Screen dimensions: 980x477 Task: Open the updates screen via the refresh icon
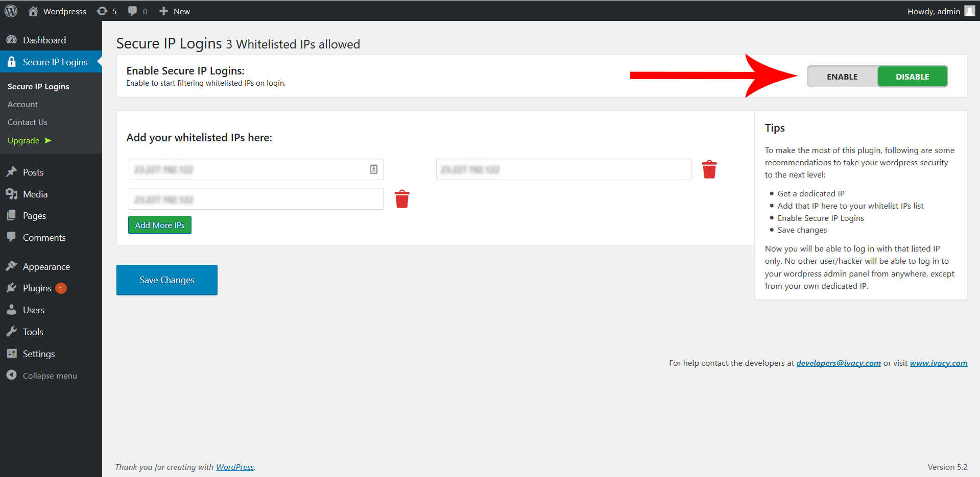tap(102, 11)
